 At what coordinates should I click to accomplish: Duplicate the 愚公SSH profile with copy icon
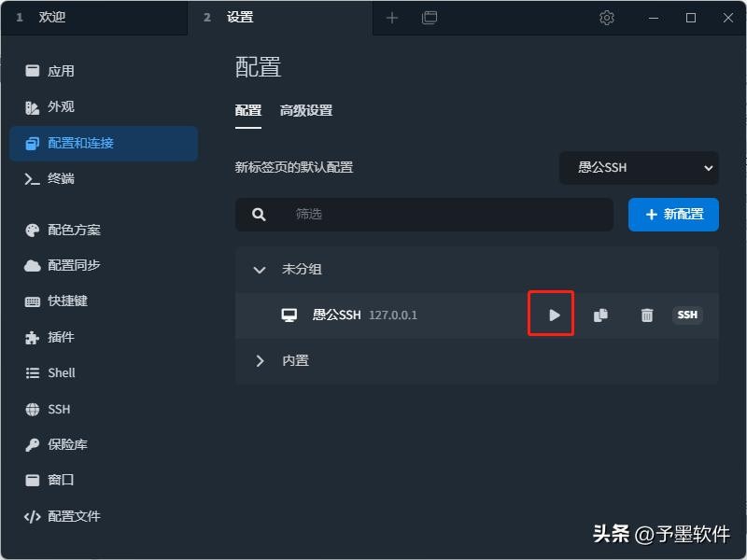point(600,315)
